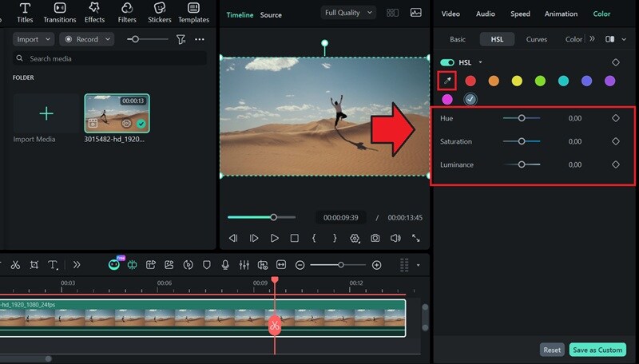639x364 pixels.
Task: Toggle the preview grid layout icon
Action: 392,13
